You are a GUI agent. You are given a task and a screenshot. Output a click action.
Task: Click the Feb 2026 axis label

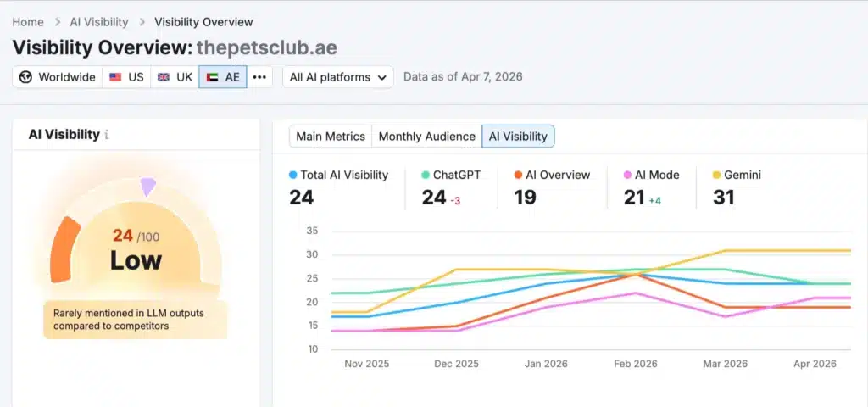click(x=636, y=364)
